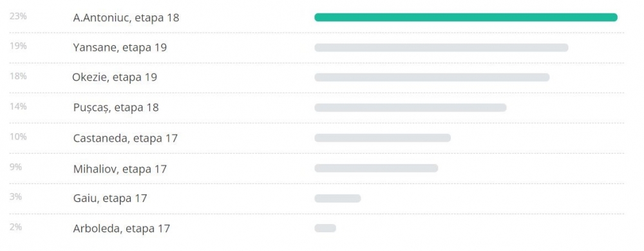This screenshot has height=251, width=644.
Task: Click the gray Yansane result bar
Action: pyautogui.click(x=442, y=48)
